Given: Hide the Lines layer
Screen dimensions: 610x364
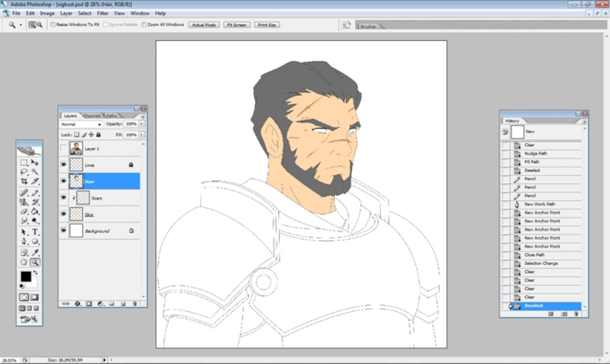Looking at the screenshot, I should [64, 165].
